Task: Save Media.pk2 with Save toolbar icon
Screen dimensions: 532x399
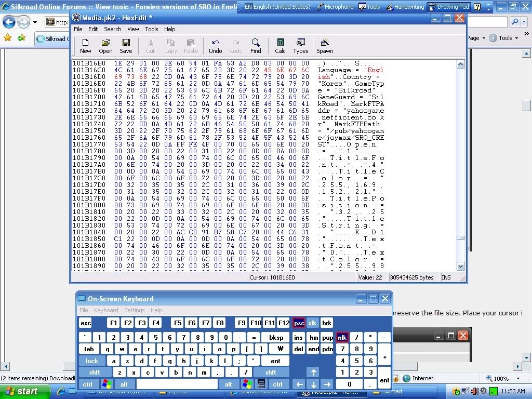Action: click(x=126, y=46)
